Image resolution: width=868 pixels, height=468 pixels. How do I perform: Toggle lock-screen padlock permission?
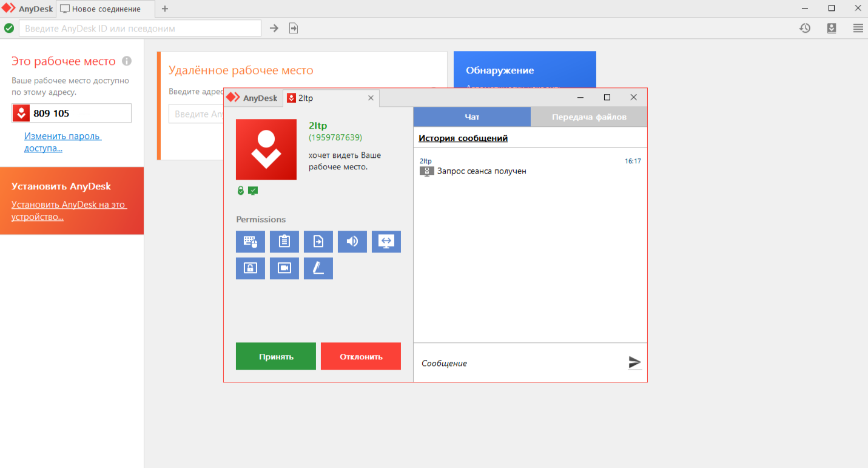pyautogui.click(x=251, y=268)
